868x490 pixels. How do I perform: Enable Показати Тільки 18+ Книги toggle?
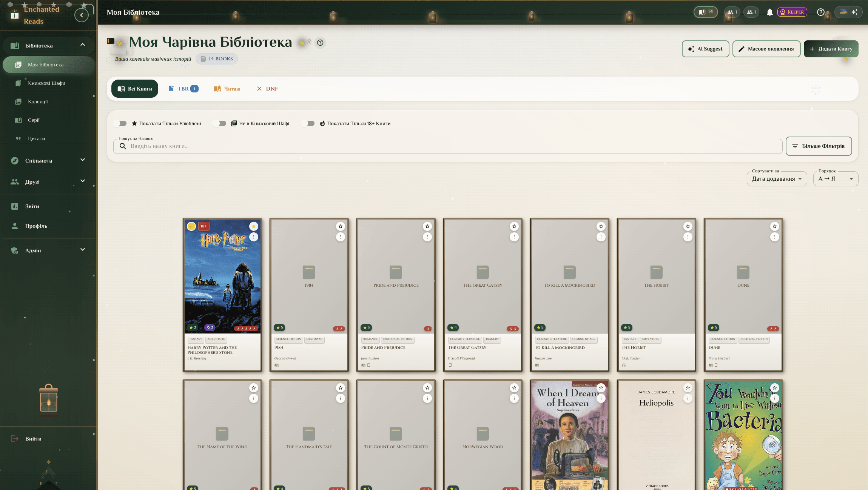coord(308,123)
